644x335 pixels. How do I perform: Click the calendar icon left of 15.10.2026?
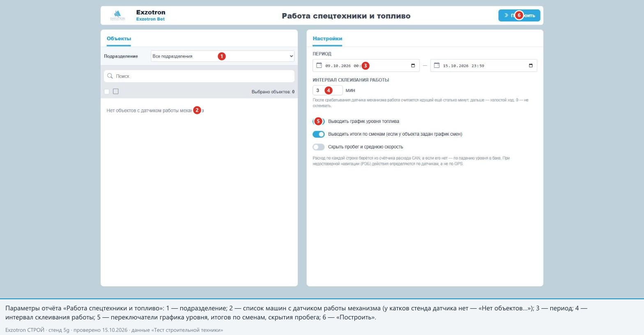coord(437,65)
